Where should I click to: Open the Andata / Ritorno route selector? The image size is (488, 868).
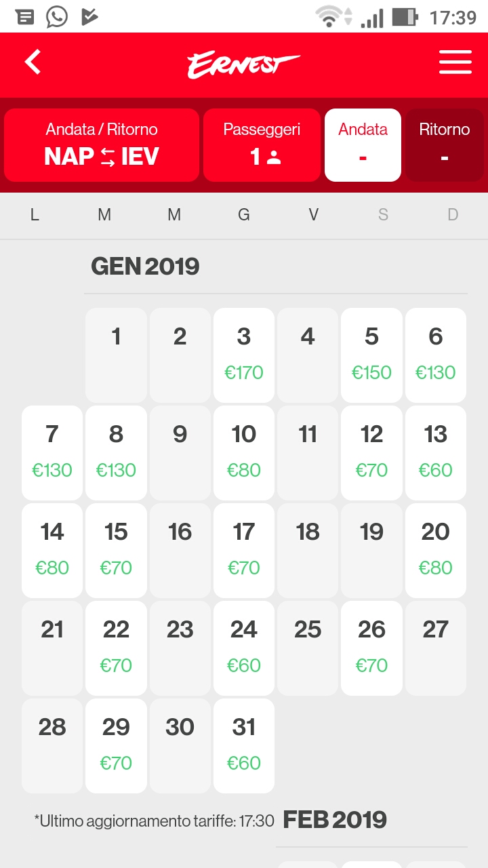pyautogui.click(x=101, y=144)
